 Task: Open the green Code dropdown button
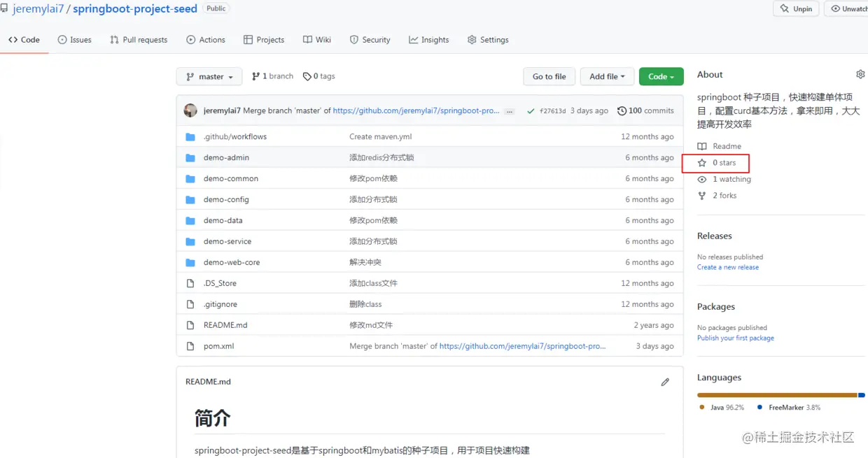pyautogui.click(x=661, y=76)
